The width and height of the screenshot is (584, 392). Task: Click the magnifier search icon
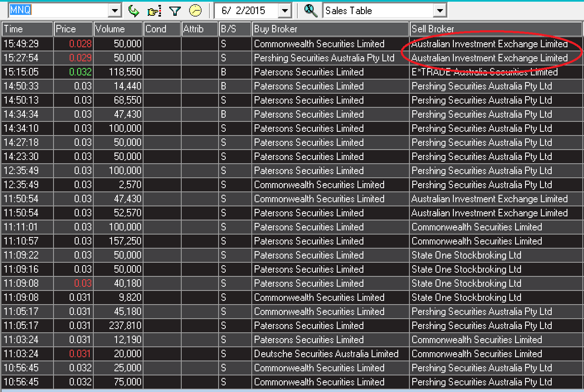click(311, 10)
